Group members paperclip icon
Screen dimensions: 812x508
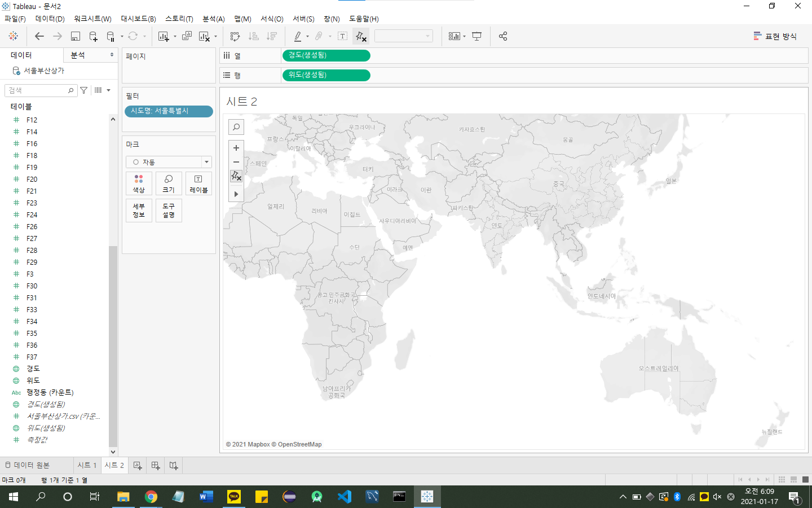(x=319, y=36)
